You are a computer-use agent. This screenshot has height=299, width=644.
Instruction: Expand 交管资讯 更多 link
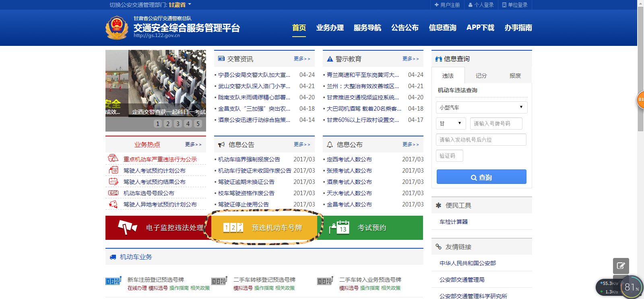(302, 59)
